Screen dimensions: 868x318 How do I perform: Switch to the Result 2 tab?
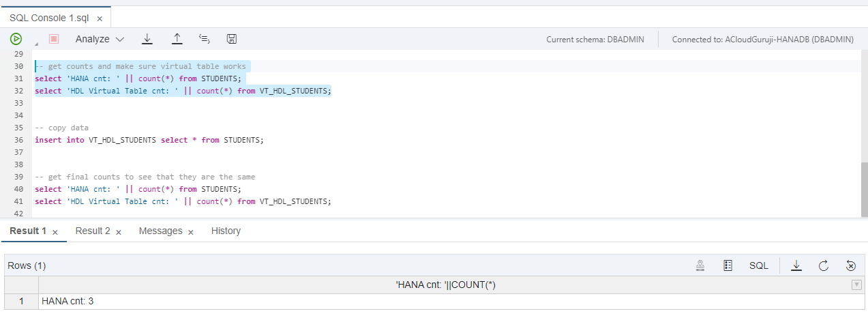tap(93, 231)
